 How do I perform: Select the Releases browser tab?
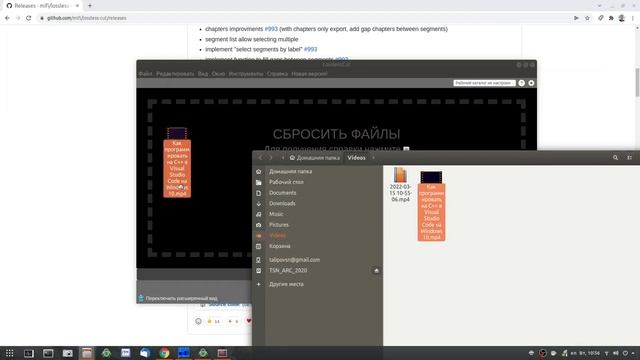coord(42,6)
